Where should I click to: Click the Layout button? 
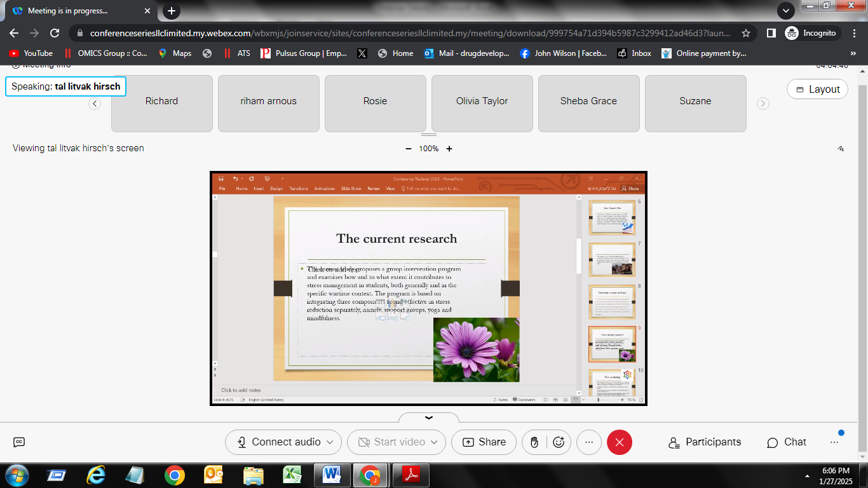(x=818, y=89)
